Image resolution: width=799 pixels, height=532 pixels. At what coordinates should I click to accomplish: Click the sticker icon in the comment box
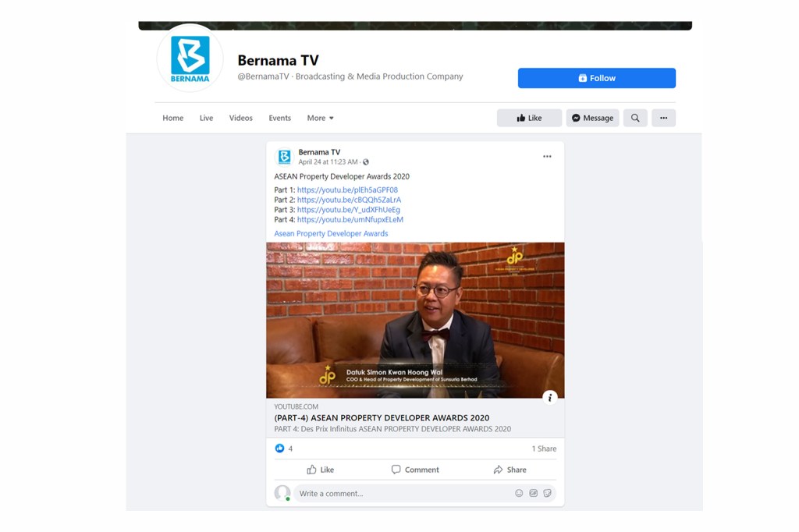click(x=547, y=493)
